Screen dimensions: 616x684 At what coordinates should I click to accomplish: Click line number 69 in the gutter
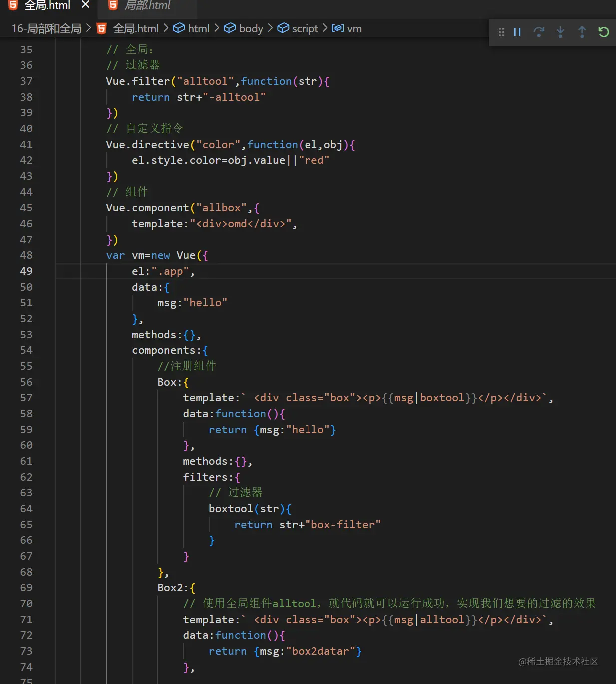[x=26, y=588]
